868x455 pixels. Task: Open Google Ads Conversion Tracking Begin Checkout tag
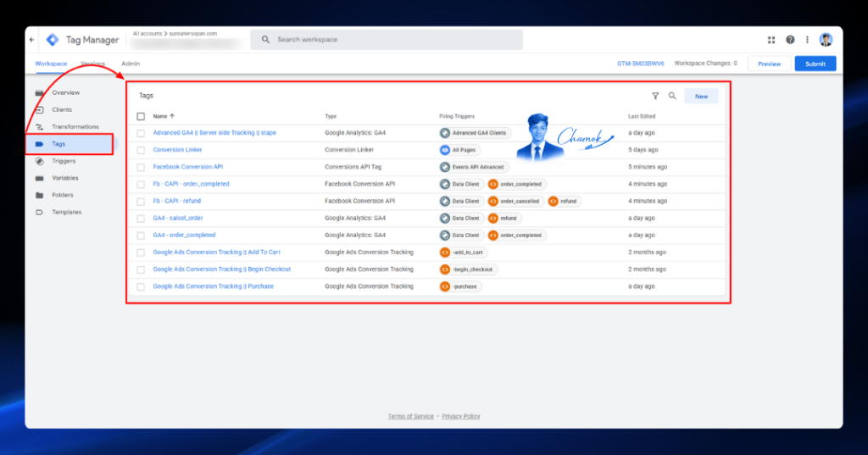point(221,269)
